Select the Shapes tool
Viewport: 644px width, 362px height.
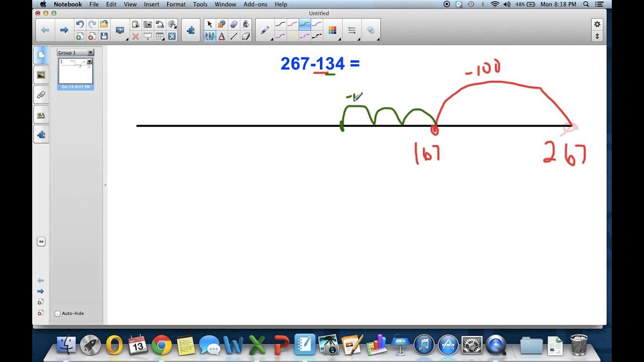[222, 24]
